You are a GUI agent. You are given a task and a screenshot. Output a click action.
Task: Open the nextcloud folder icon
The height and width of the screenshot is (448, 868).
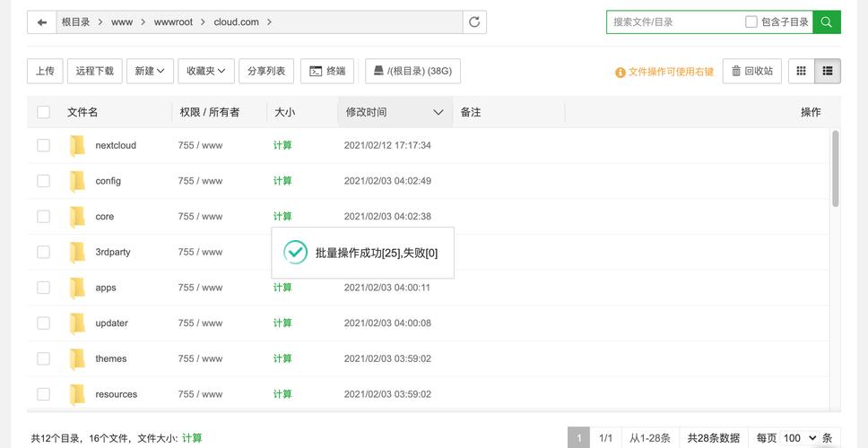(78, 145)
